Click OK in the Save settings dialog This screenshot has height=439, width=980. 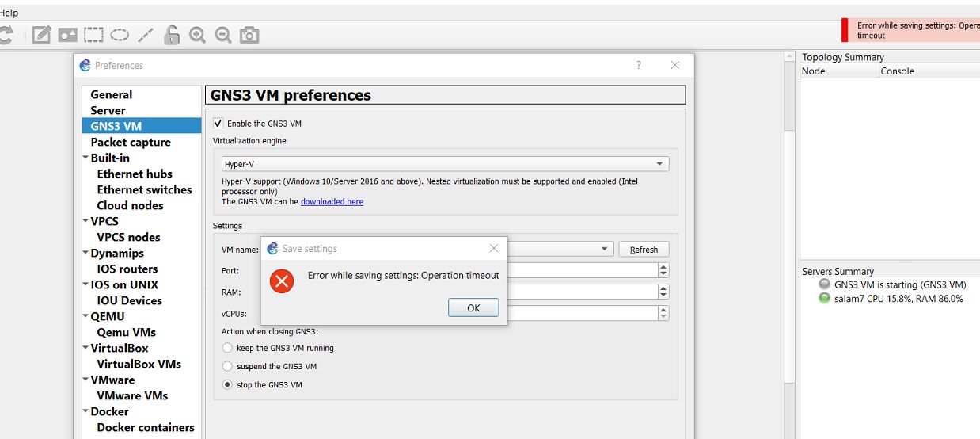[x=473, y=307]
